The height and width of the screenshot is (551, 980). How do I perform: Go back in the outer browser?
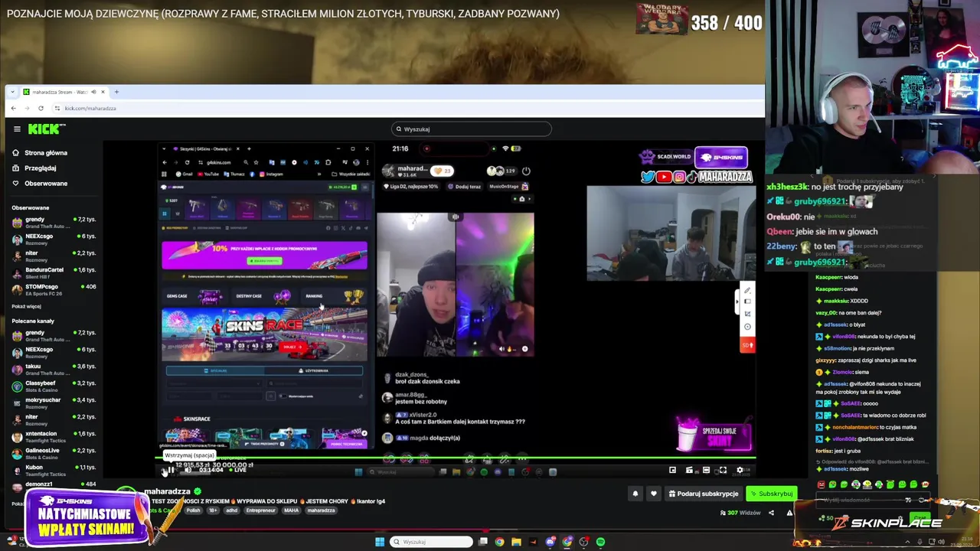click(x=13, y=108)
